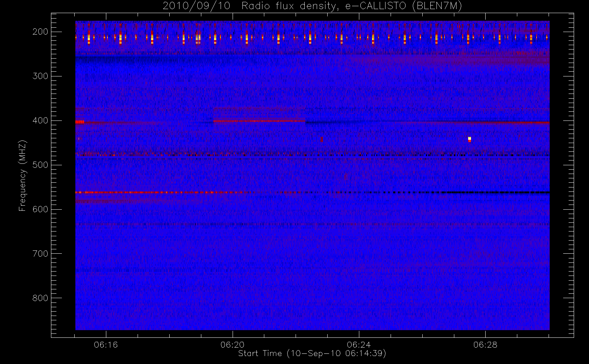Click the 400 frequency tick label
The width and height of the screenshot is (589, 364).
40,120
